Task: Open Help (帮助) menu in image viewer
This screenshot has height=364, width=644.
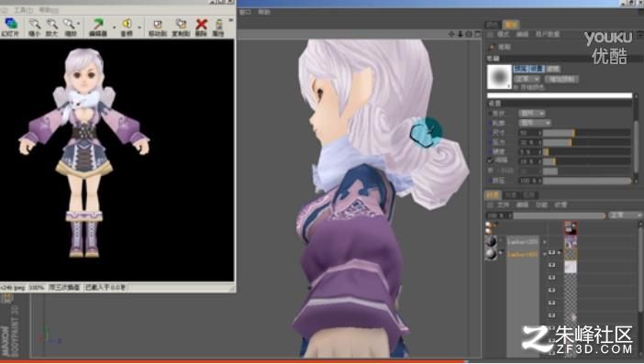Action: [x=49, y=9]
